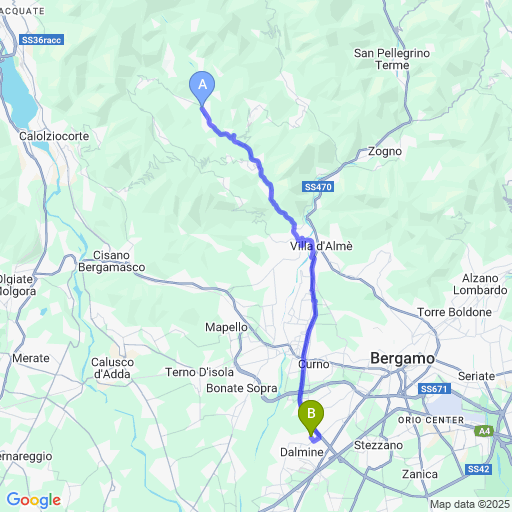Click the Map data ©2025 attribution
This screenshot has width=512, height=512.
pyautogui.click(x=470, y=504)
